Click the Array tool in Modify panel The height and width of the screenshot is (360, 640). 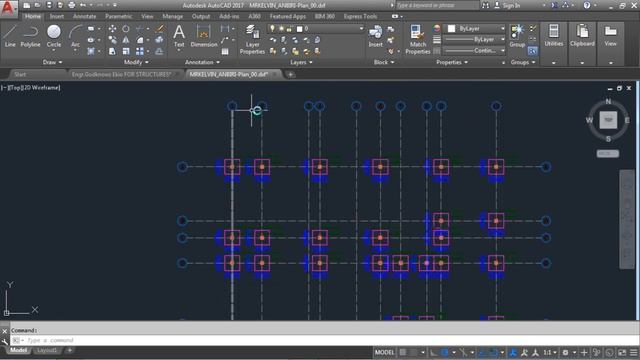tap(140, 51)
